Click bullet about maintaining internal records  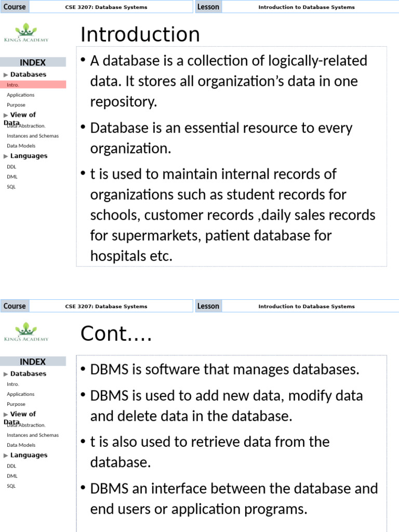(x=228, y=215)
